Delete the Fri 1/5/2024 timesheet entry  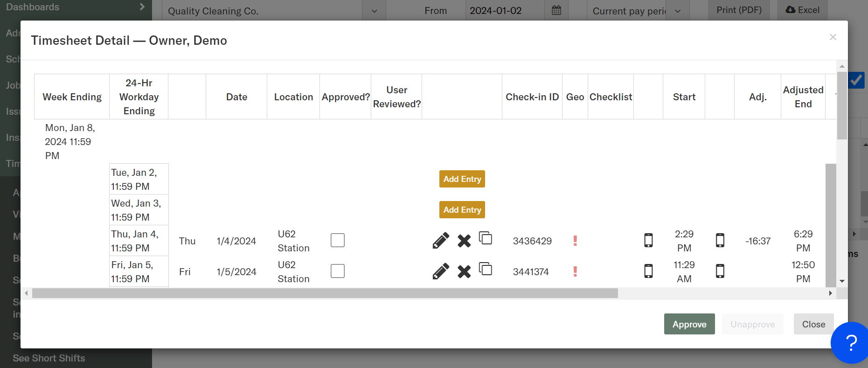point(464,271)
